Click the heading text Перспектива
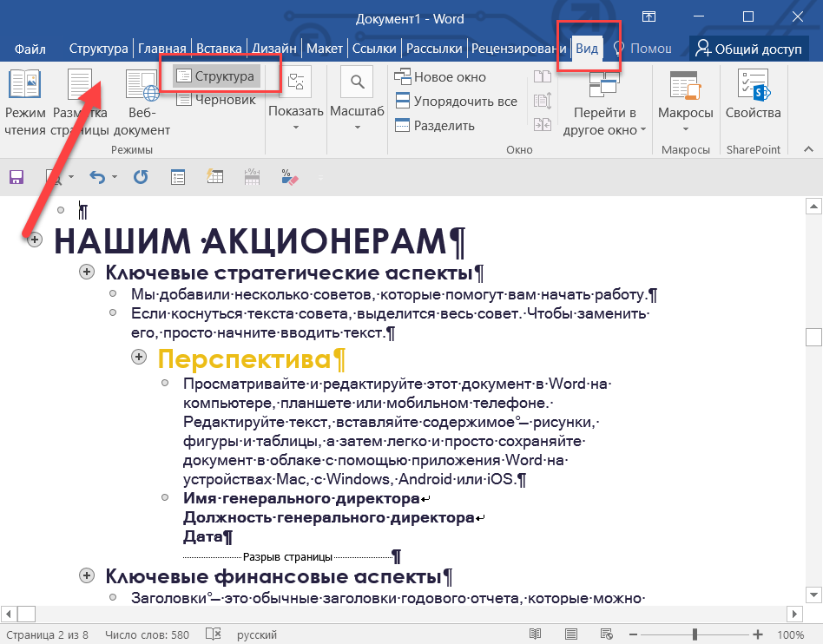823x644 pixels. (245, 359)
